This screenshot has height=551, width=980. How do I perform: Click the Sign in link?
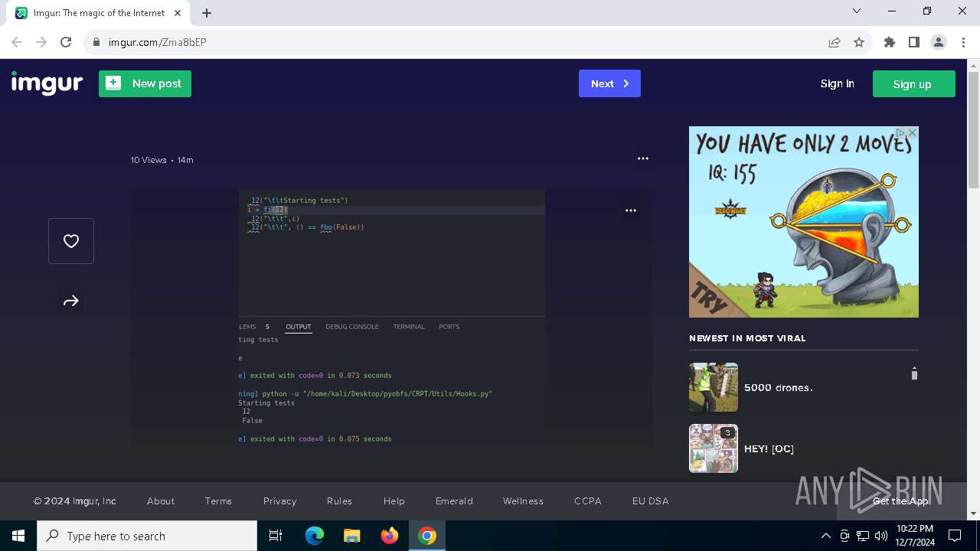pos(837,83)
